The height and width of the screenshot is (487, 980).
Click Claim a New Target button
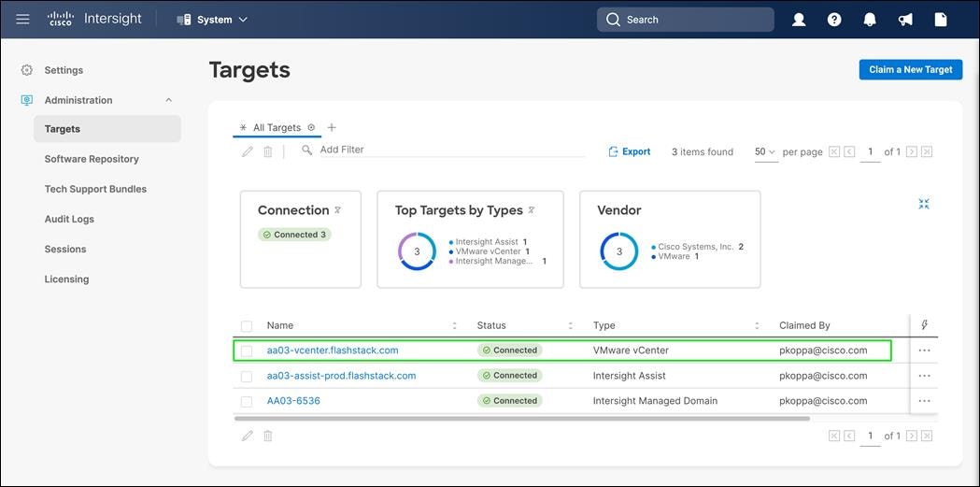(x=911, y=69)
